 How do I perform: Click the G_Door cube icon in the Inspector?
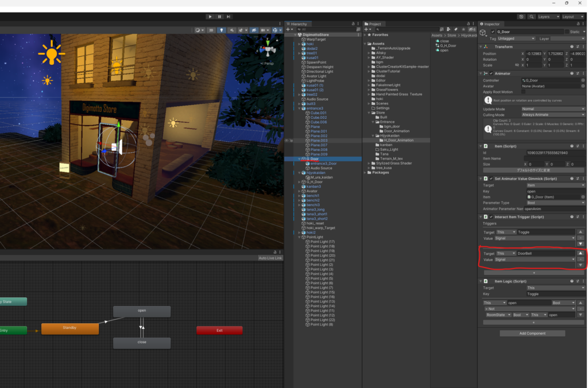[x=484, y=32]
